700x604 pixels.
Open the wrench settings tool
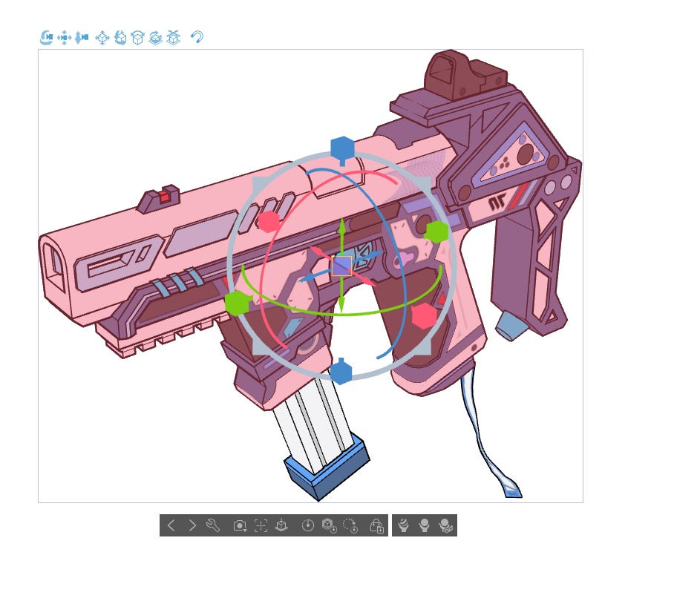[212, 525]
